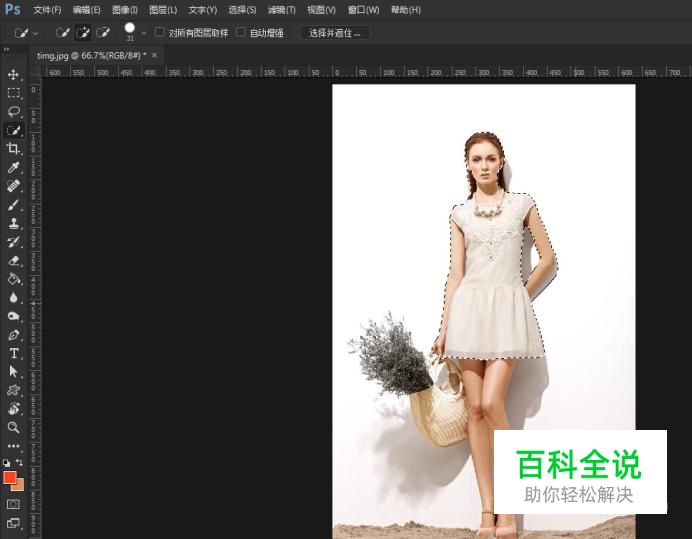Toggle Quick Mask mode
The image size is (692, 539).
pos(13,504)
